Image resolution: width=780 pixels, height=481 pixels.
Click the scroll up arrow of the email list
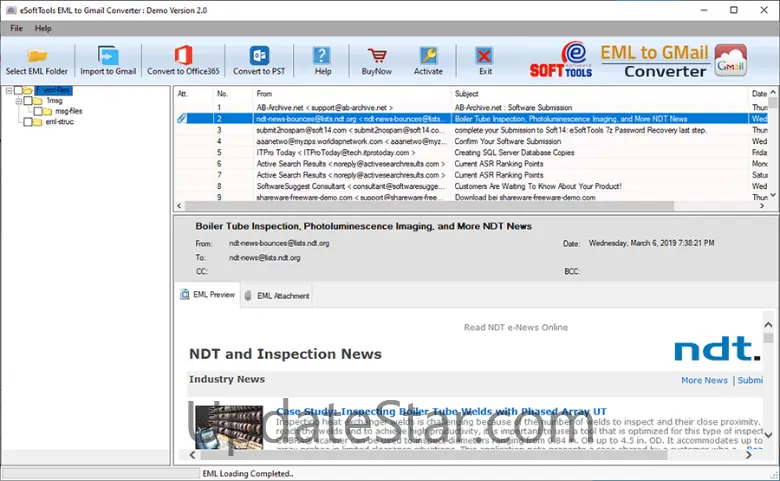click(x=773, y=93)
